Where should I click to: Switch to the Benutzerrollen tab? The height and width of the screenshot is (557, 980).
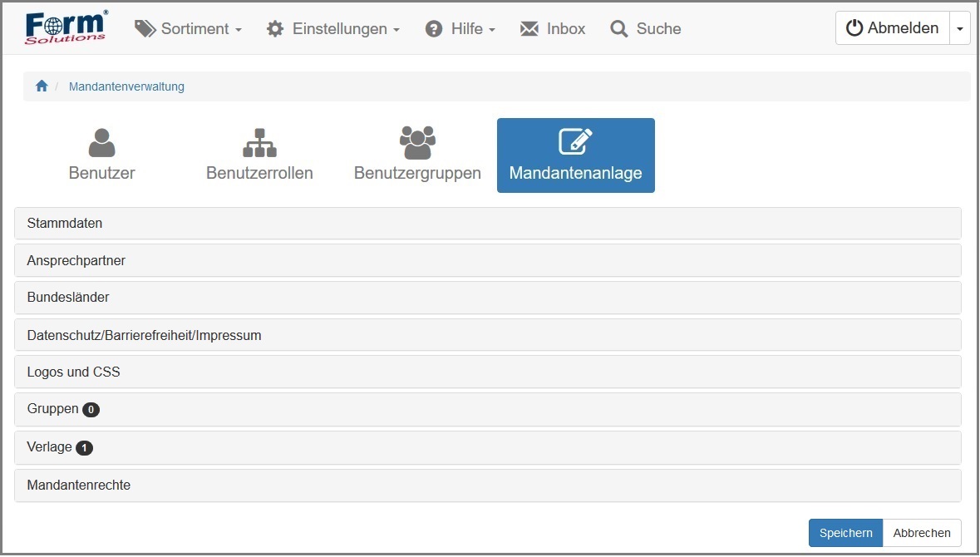(x=259, y=155)
